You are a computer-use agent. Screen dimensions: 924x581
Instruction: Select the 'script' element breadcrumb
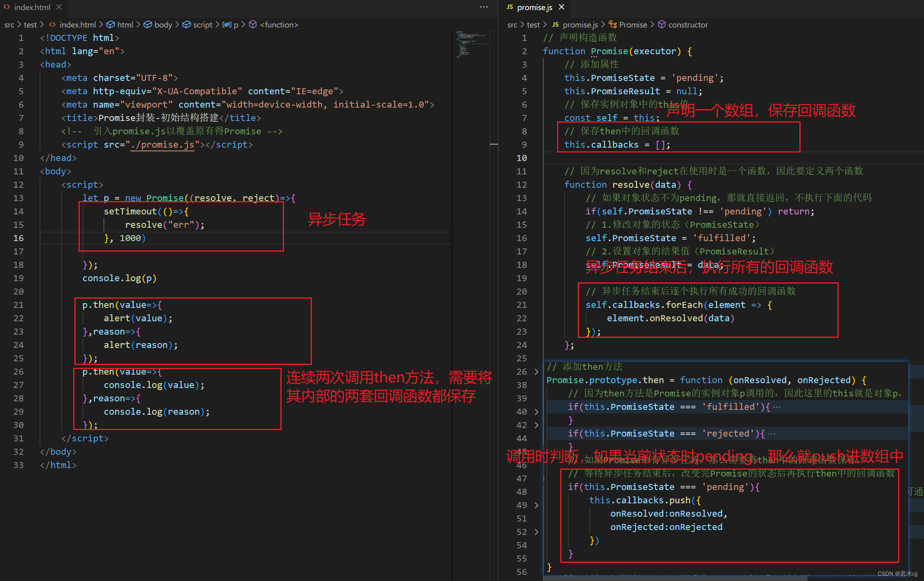[x=203, y=25]
